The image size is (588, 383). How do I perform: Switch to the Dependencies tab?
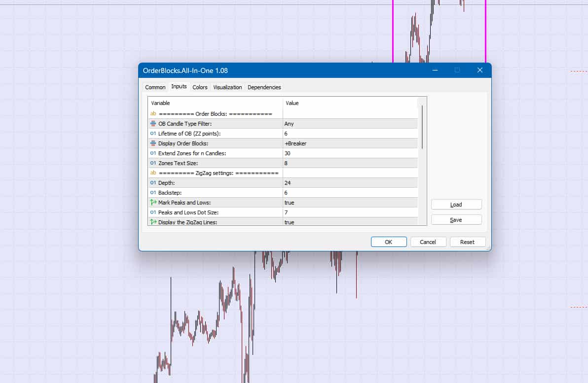264,87
